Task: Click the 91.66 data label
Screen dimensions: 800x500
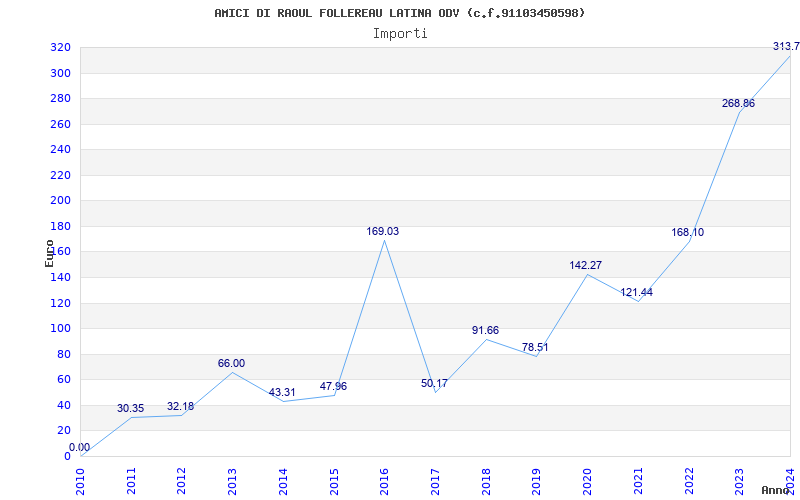Action: click(x=485, y=331)
